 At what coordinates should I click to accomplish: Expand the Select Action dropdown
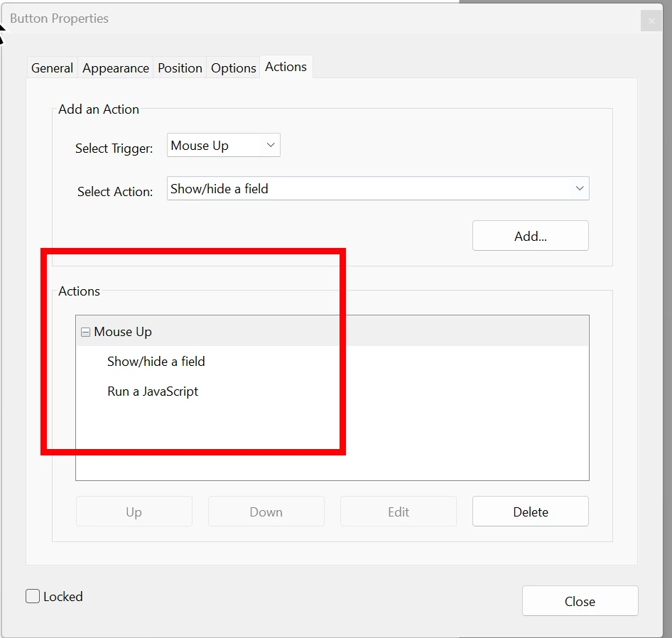point(378,189)
